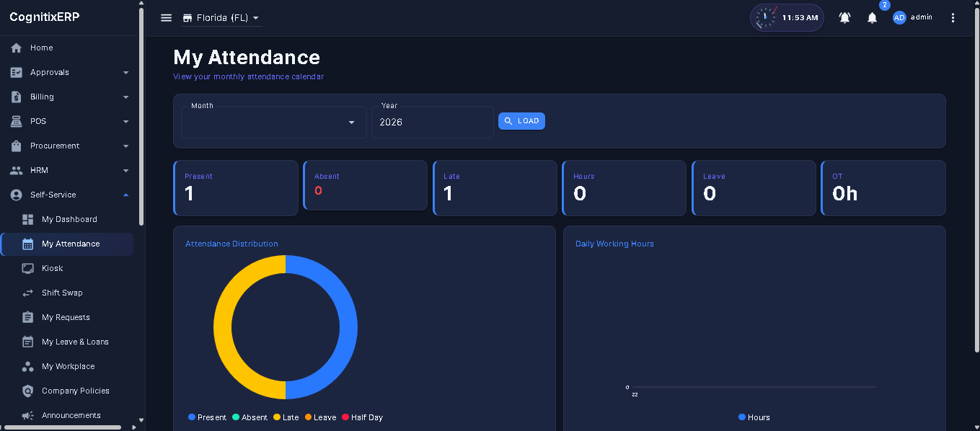Open Announcements menu item
This screenshot has width=980, height=431.
67,416
